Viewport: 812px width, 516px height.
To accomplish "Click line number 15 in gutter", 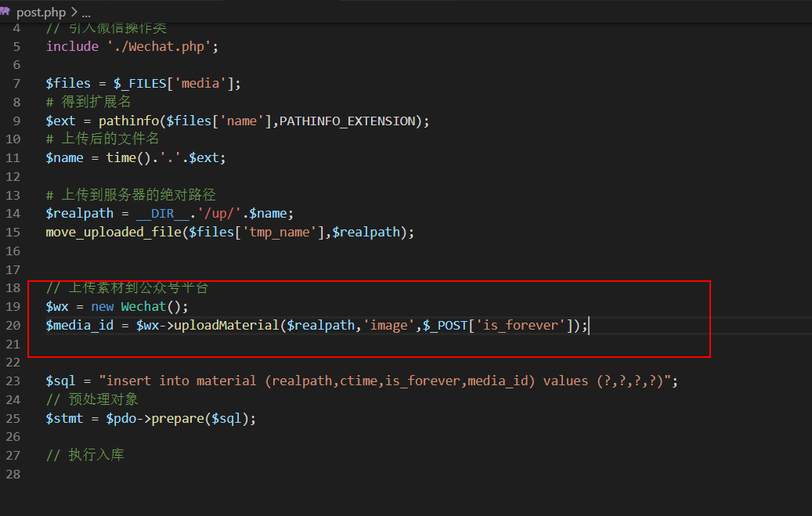I will (x=13, y=232).
